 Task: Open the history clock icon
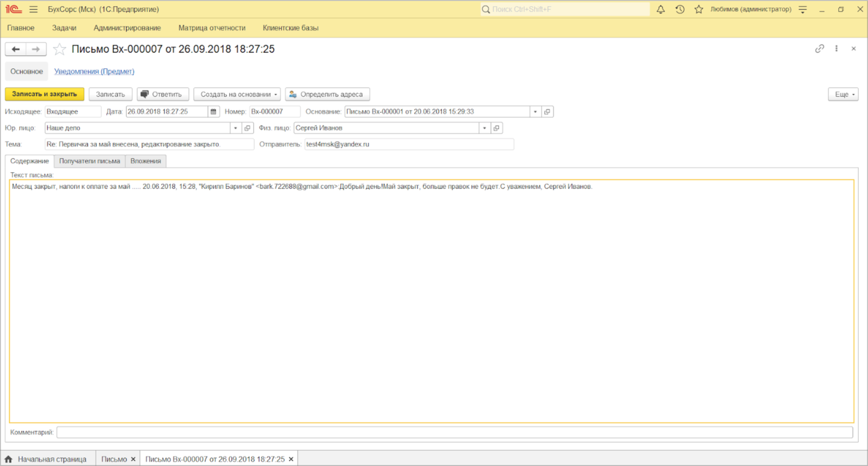680,9
